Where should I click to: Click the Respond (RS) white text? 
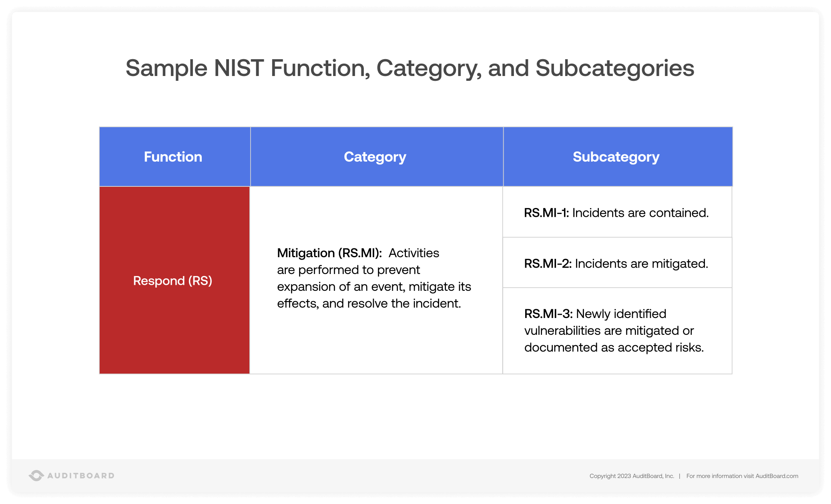click(173, 281)
